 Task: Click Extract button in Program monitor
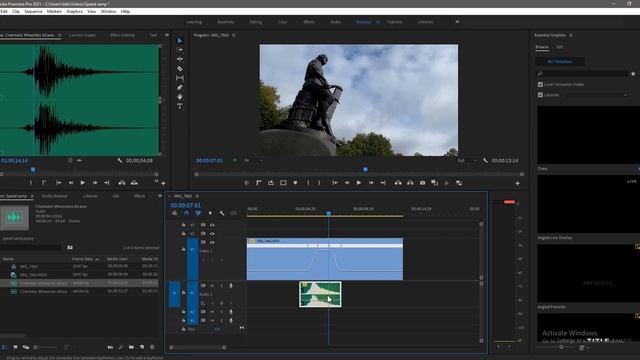410,183
